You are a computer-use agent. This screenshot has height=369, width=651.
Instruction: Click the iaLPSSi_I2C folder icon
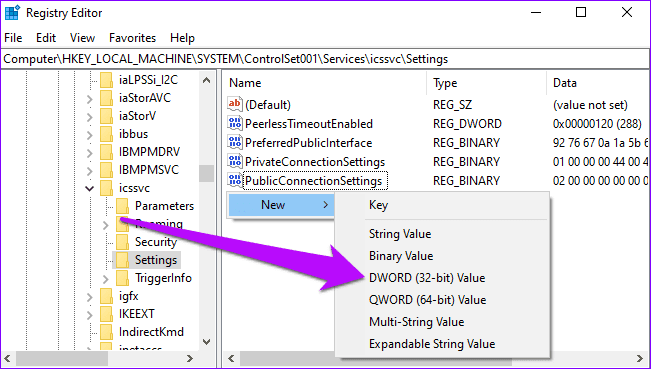106,80
